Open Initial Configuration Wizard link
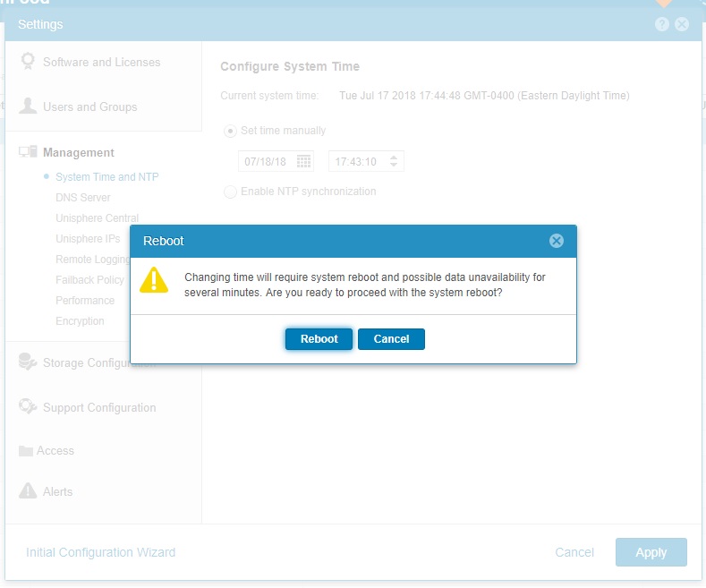This screenshot has width=706, height=588. click(101, 552)
